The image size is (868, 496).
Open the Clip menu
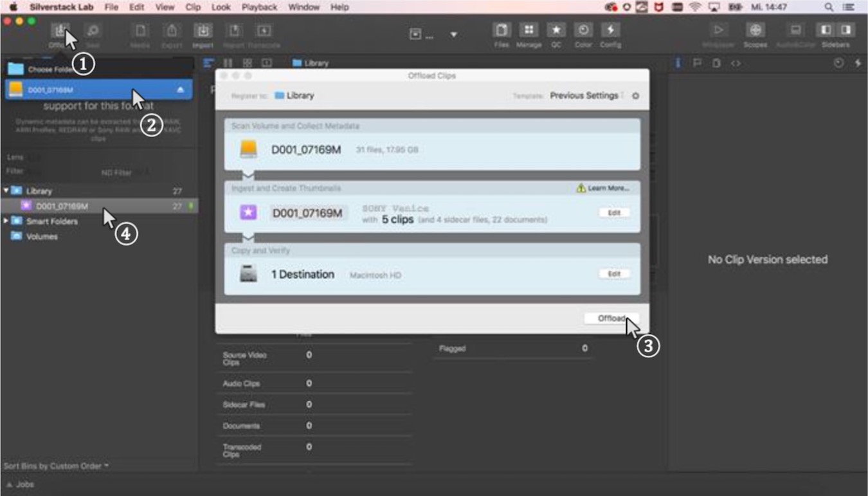tap(193, 7)
